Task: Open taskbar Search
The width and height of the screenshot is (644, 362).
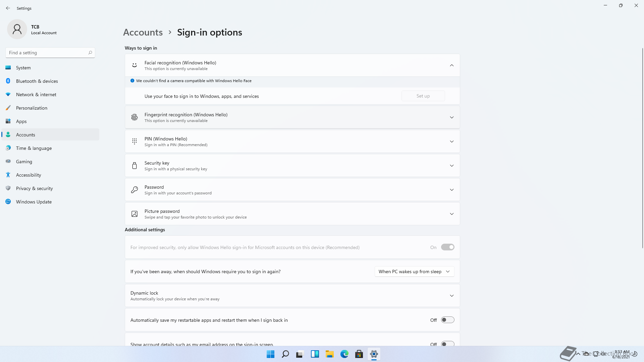Action: (285, 354)
